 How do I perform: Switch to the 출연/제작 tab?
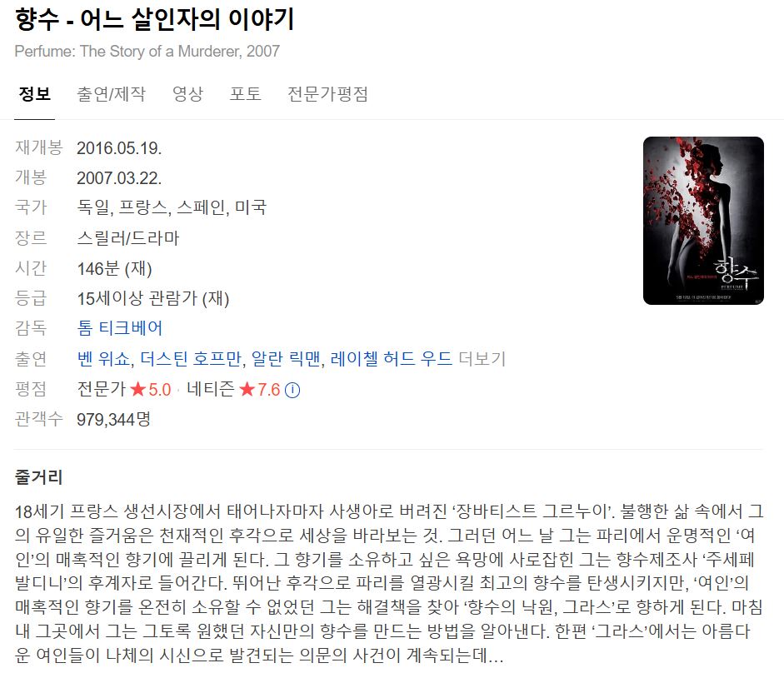coord(111,94)
